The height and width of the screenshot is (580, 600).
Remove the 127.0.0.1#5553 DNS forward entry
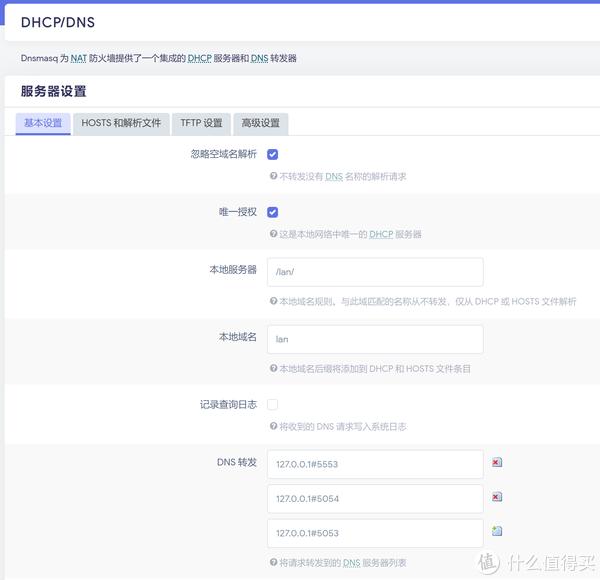point(497,462)
